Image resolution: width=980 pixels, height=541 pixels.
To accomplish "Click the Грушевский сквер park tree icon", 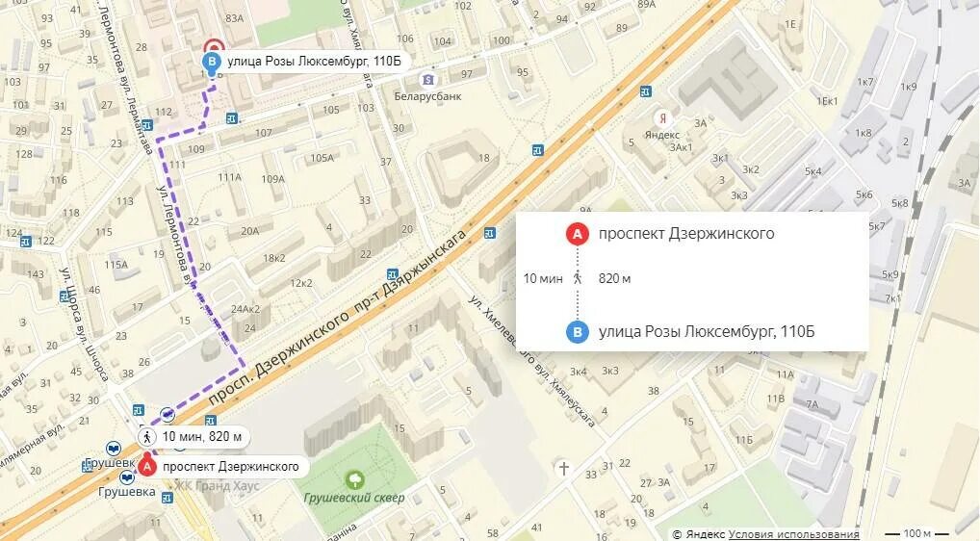I will (x=355, y=479).
